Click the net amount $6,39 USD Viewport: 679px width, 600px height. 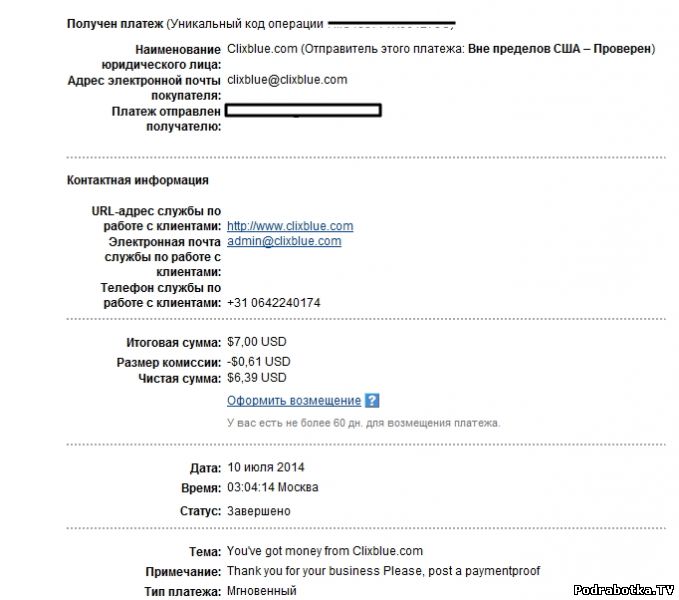[257, 378]
